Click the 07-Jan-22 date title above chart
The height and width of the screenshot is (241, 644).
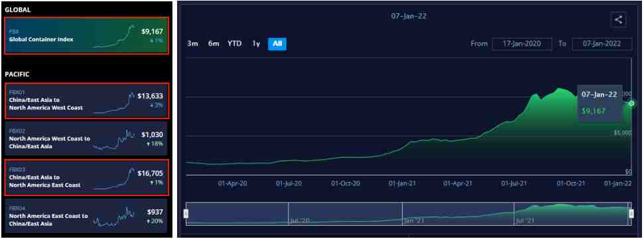pyautogui.click(x=409, y=17)
